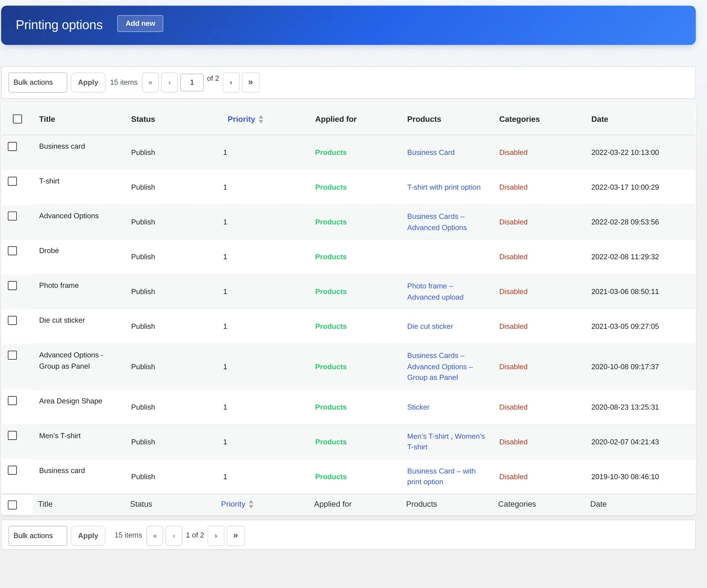Open the Sticker product link
This screenshot has width=707, height=588.
coord(418,407)
